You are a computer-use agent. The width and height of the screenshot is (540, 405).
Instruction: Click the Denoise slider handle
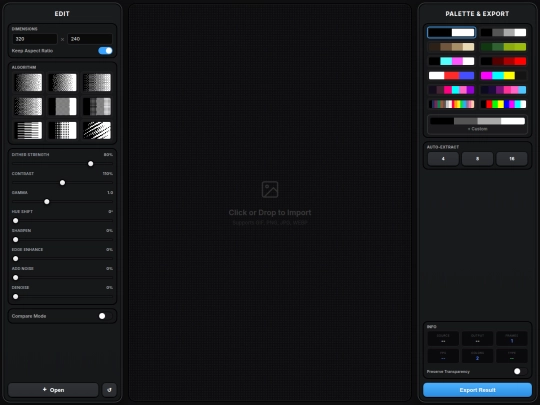(x=15, y=296)
